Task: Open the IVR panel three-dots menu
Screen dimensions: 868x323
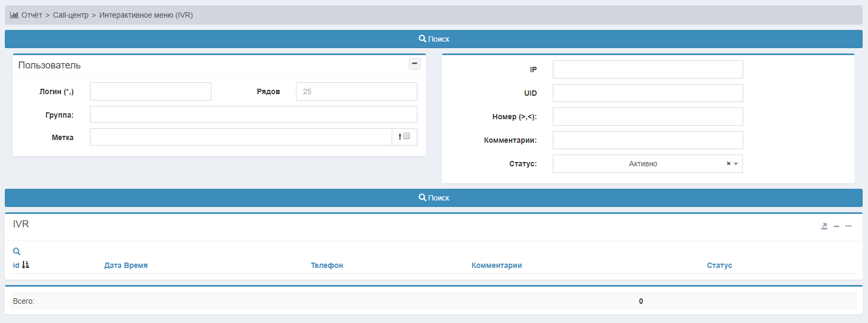Action: pos(848,226)
